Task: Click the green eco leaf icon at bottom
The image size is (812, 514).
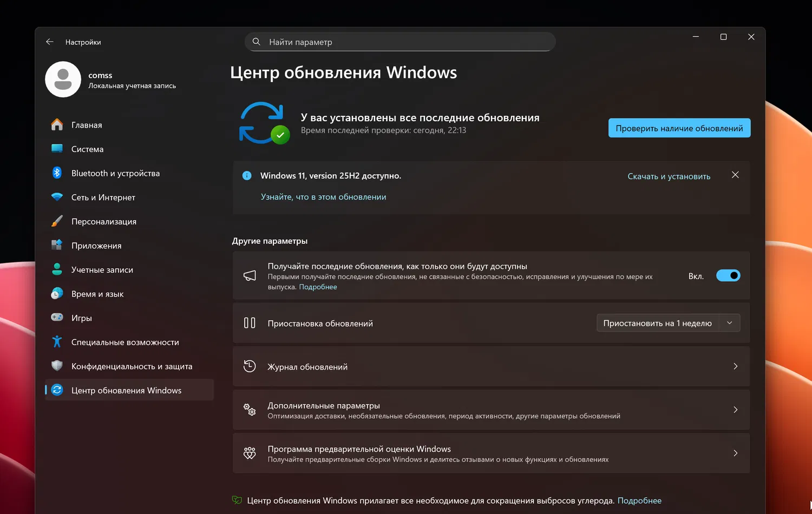Action: point(237,500)
